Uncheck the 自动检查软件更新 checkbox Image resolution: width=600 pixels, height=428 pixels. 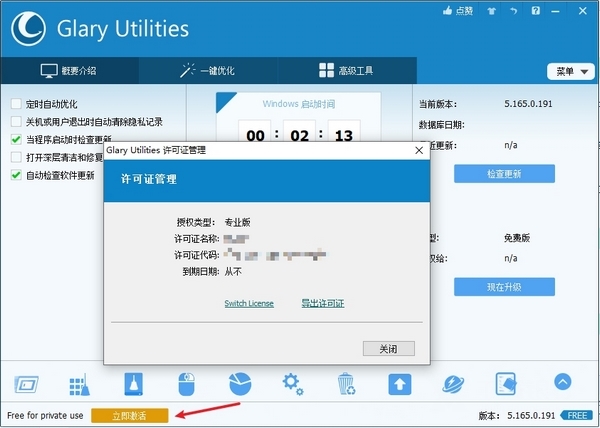[x=16, y=175]
